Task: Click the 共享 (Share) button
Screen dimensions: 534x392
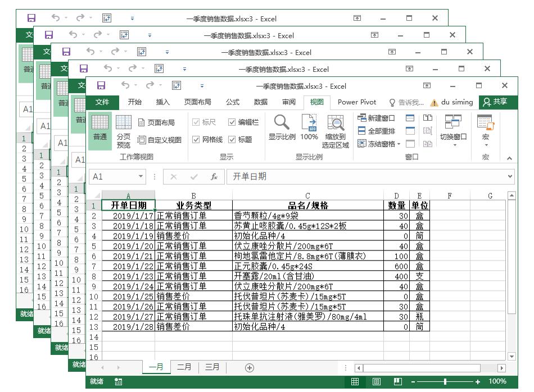Action: click(x=501, y=103)
